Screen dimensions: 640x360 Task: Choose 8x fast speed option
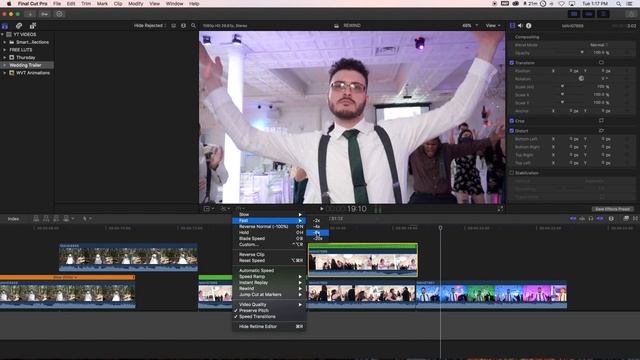tap(318, 233)
